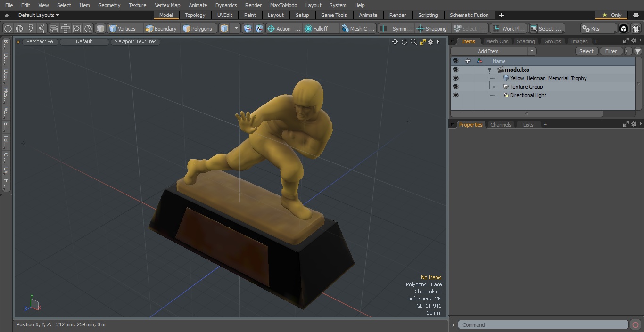Collapse the modo.lxo tree node
Screen dimensions: 644x332
pyautogui.click(x=489, y=70)
